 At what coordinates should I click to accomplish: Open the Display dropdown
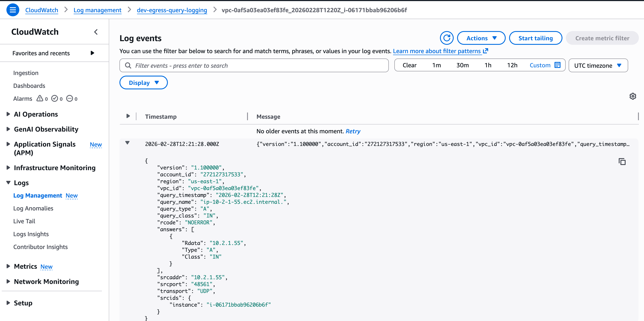(143, 82)
